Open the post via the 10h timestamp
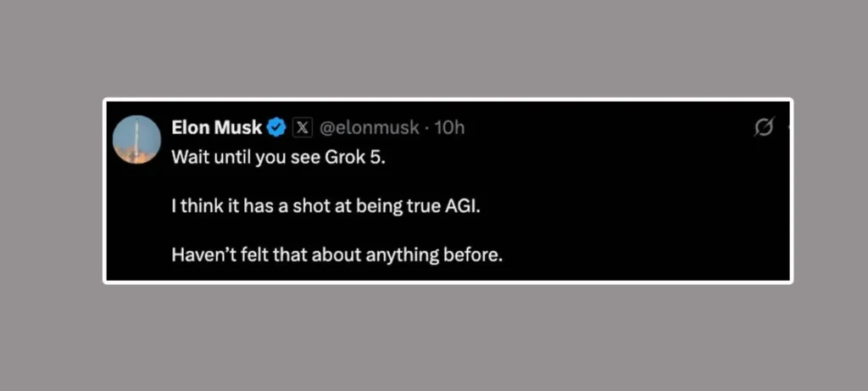The height and width of the screenshot is (391, 868). click(449, 128)
